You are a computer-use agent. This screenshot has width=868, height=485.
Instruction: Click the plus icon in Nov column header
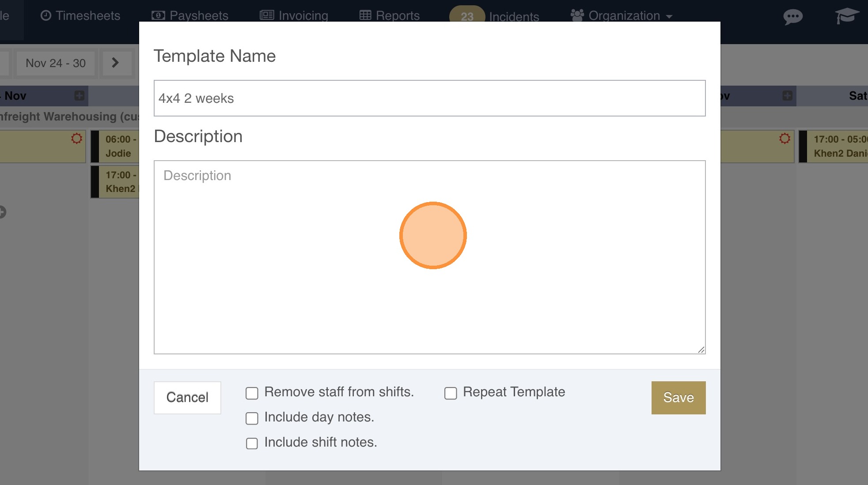pos(80,95)
